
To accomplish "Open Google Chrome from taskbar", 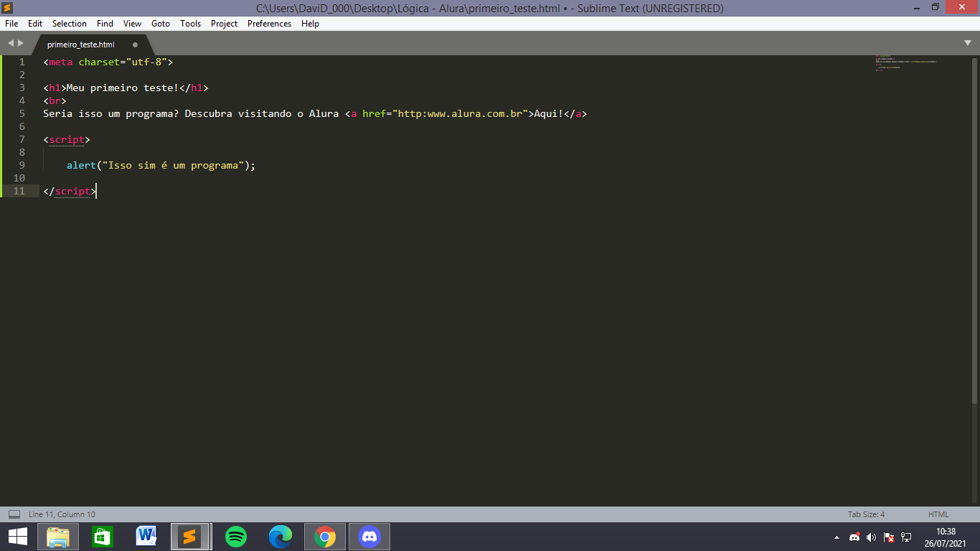I will [x=325, y=536].
